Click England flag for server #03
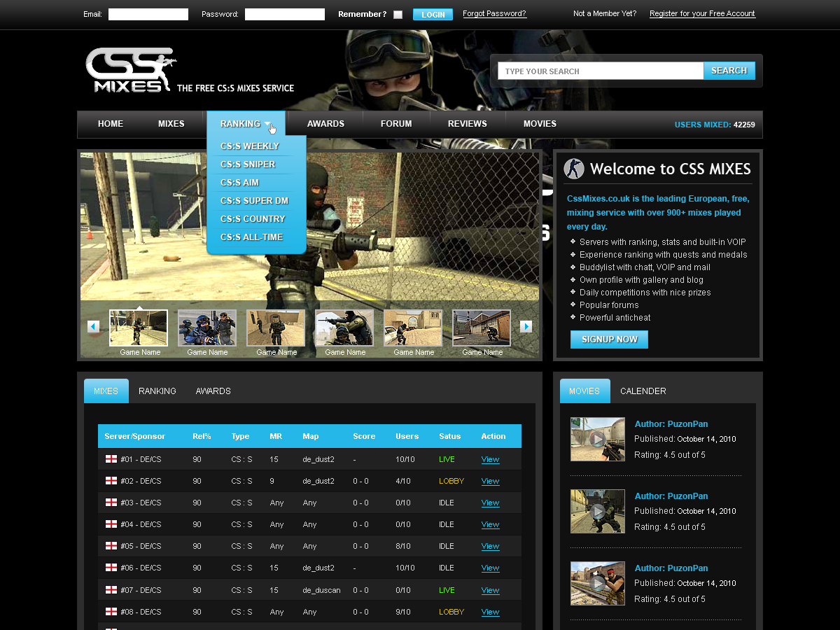The width and height of the screenshot is (840, 630). tap(111, 503)
